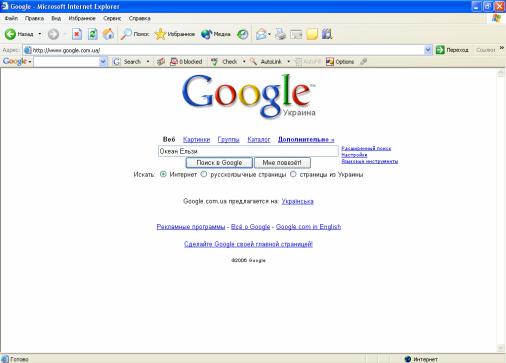Open Google toolbar Options
Screen dimensions: 506x363
(340, 62)
